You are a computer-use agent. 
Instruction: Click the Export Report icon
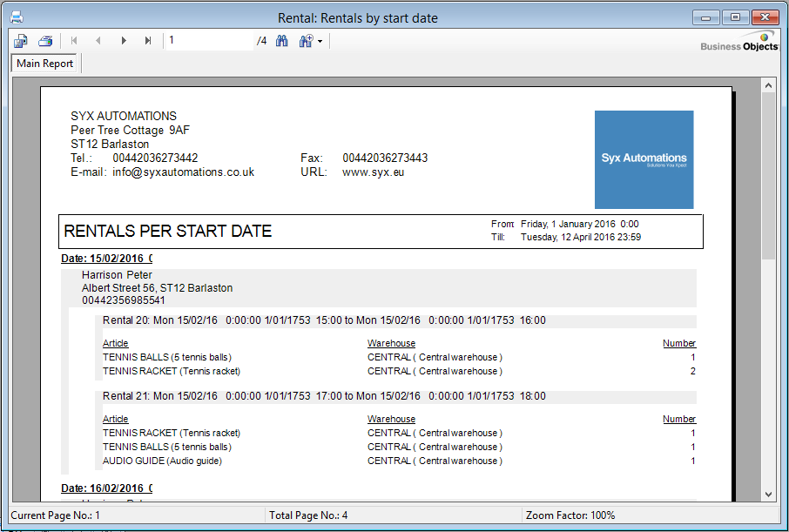coord(21,41)
